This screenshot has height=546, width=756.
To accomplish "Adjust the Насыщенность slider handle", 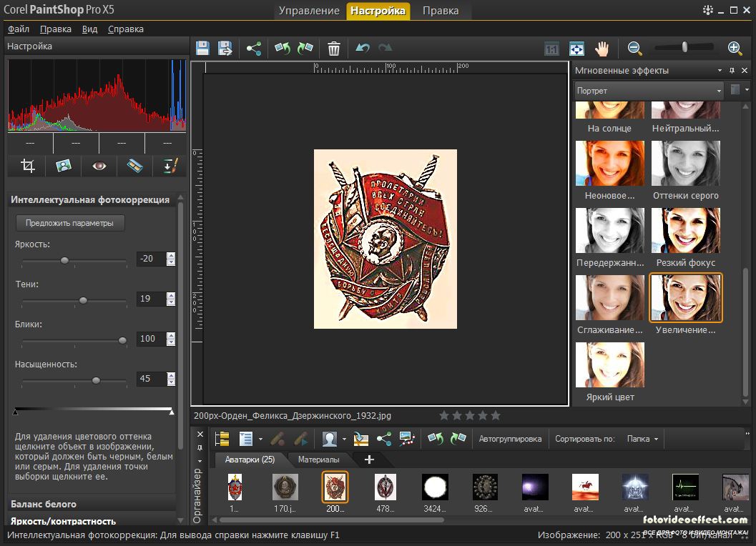I will click(x=96, y=381).
